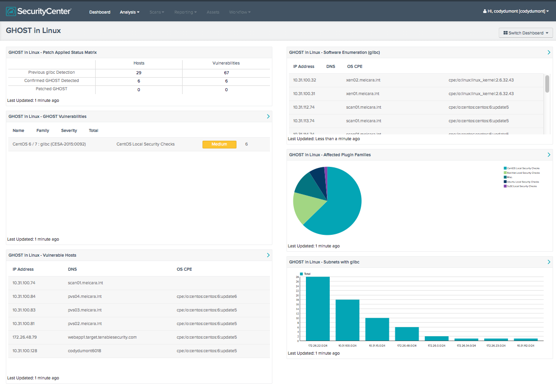Click the Confirmed GHOST Detected row label
The height and width of the screenshot is (392, 556).
[51, 81]
